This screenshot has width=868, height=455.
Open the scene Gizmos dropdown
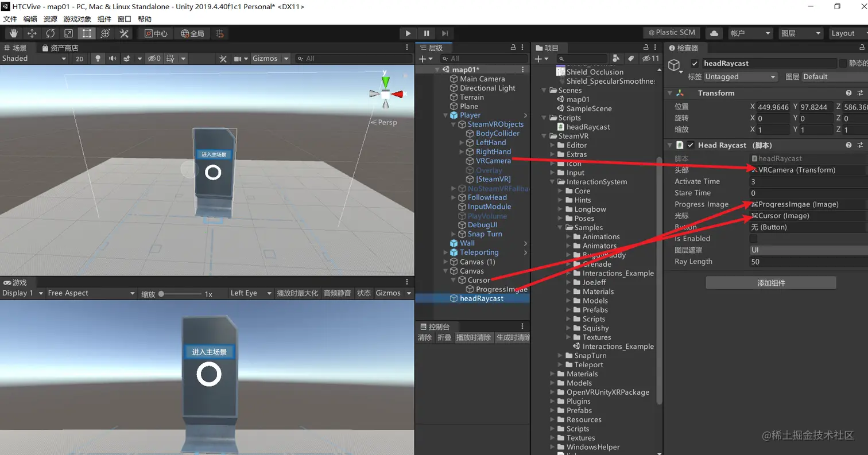270,59
